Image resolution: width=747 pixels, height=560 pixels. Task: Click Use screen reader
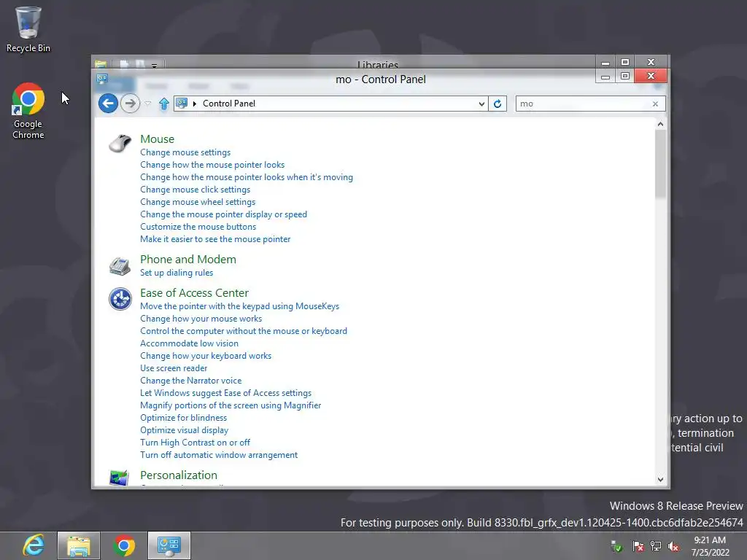tap(174, 368)
